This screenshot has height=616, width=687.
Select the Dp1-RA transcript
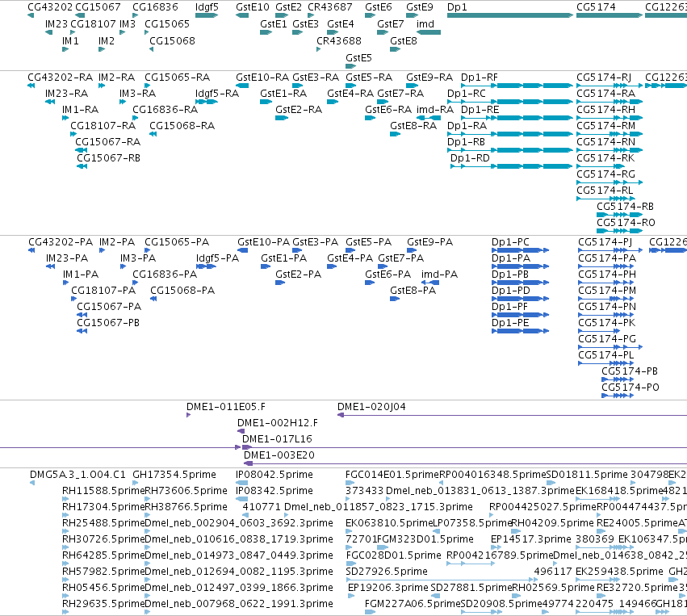510,134
